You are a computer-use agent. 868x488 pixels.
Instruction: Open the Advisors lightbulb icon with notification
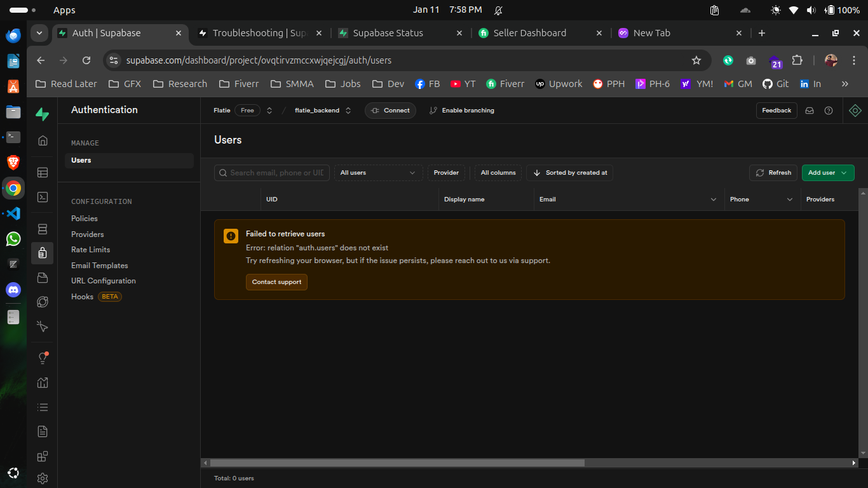42,358
